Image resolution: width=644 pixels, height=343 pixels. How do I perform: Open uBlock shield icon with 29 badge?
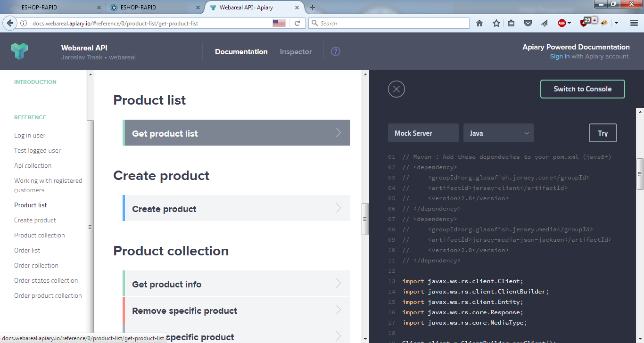coord(585,22)
